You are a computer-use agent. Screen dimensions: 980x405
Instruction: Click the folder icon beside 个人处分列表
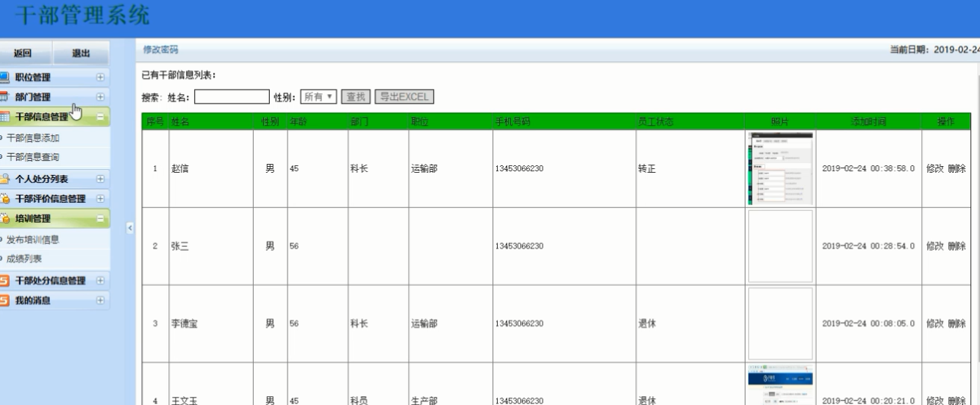point(5,179)
